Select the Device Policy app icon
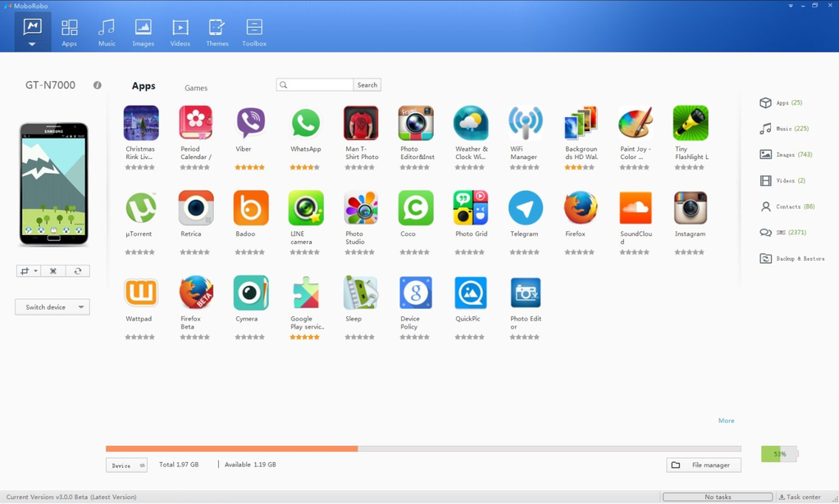Viewport: 839px width, 504px height. [416, 293]
